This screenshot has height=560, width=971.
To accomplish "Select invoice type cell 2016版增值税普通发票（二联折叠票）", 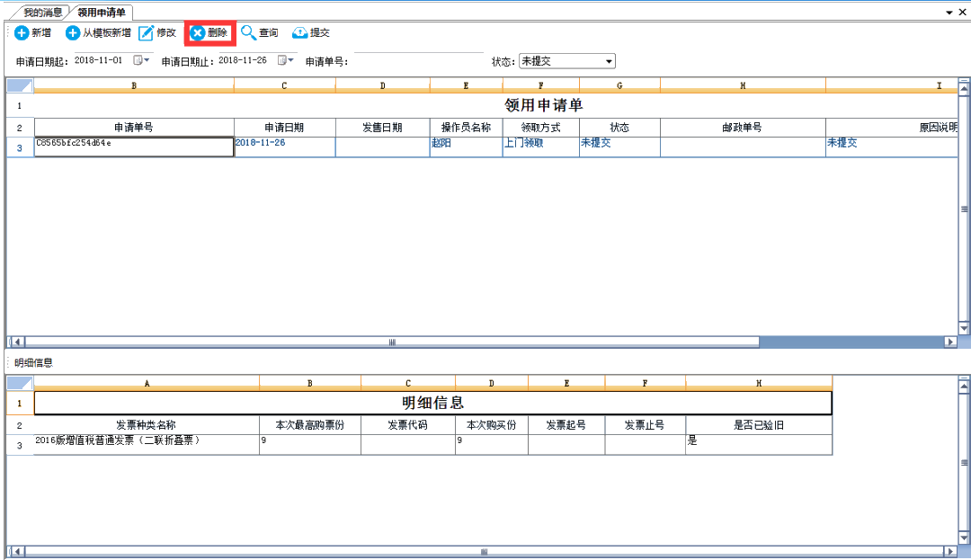I will pyautogui.click(x=147, y=444).
